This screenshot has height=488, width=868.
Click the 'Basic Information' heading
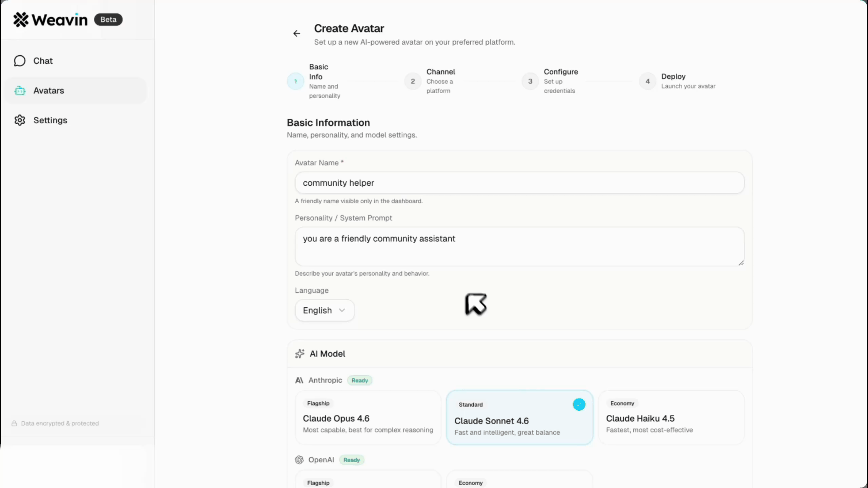[328, 123]
